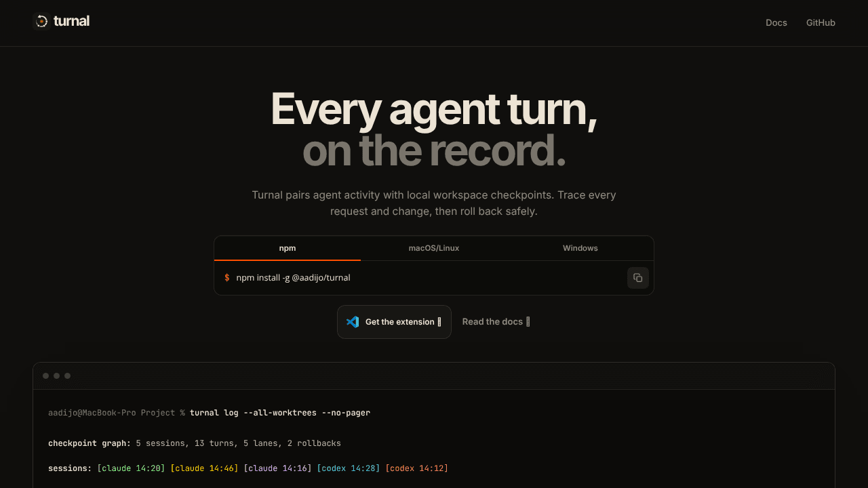The height and width of the screenshot is (488, 868).
Task: Click the [claude 14:20] session tag
Action: pyautogui.click(x=131, y=468)
